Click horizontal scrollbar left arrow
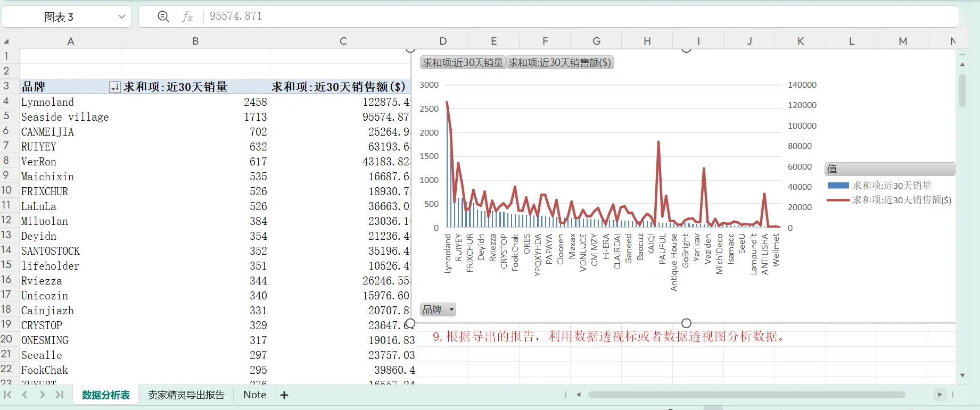 579,395
